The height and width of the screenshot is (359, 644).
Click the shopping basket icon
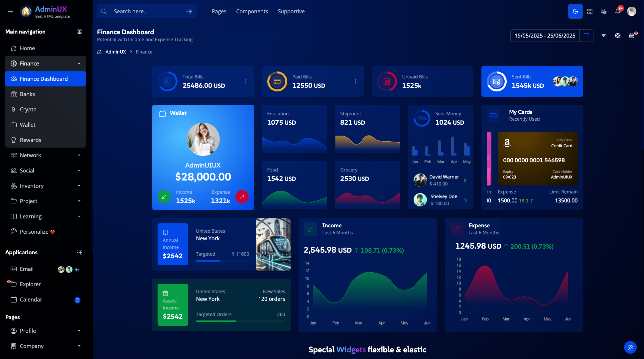point(632,36)
